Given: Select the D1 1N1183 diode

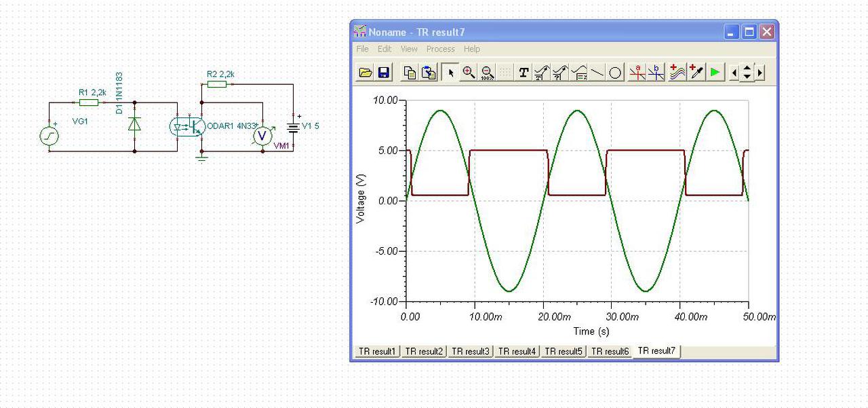Looking at the screenshot, I should pos(135,124).
